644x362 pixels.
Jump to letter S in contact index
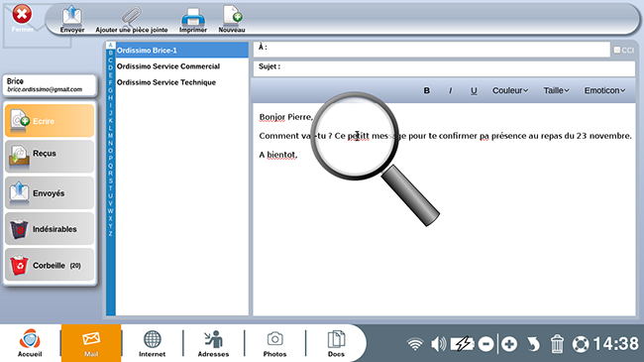click(x=111, y=181)
